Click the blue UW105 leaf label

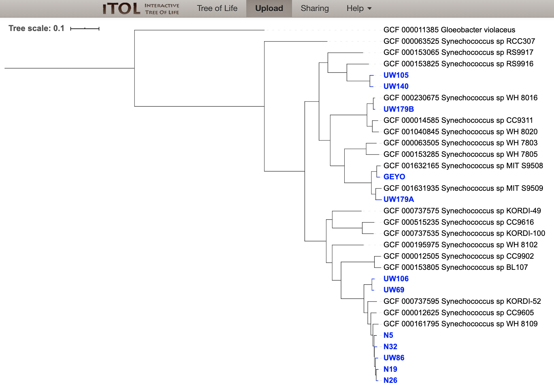pos(396,75)
